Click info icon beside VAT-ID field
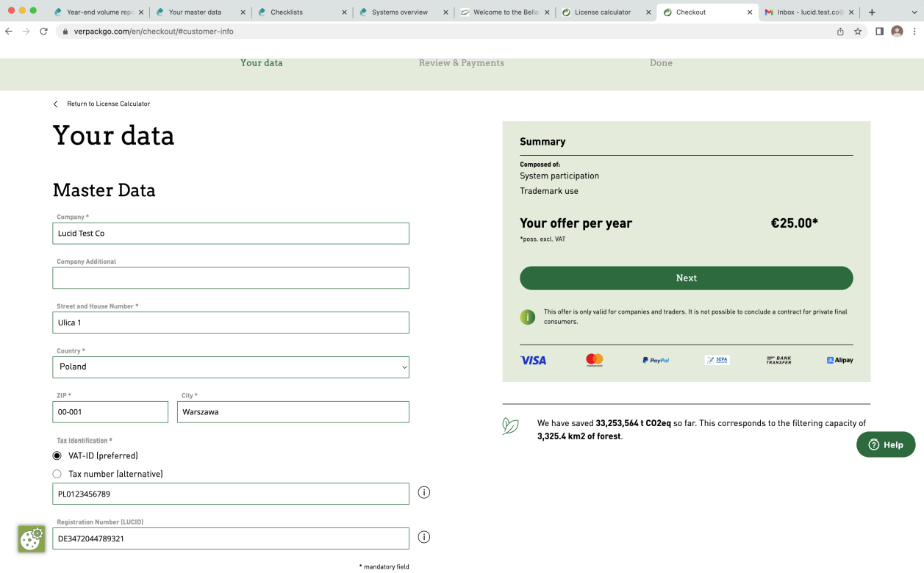Viewport: 924px width, 573px height. [x=423, y=492]
